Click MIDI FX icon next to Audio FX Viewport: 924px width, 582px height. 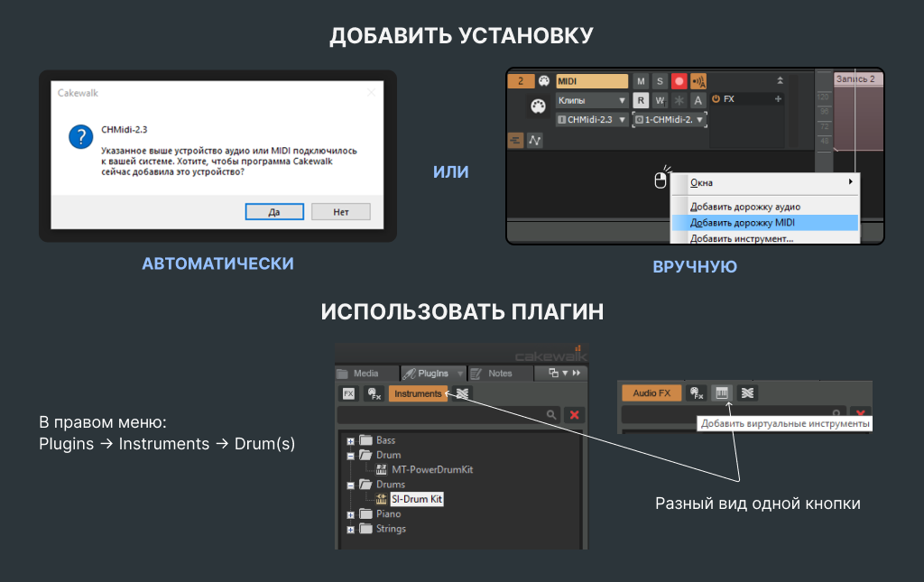[696, 393]
